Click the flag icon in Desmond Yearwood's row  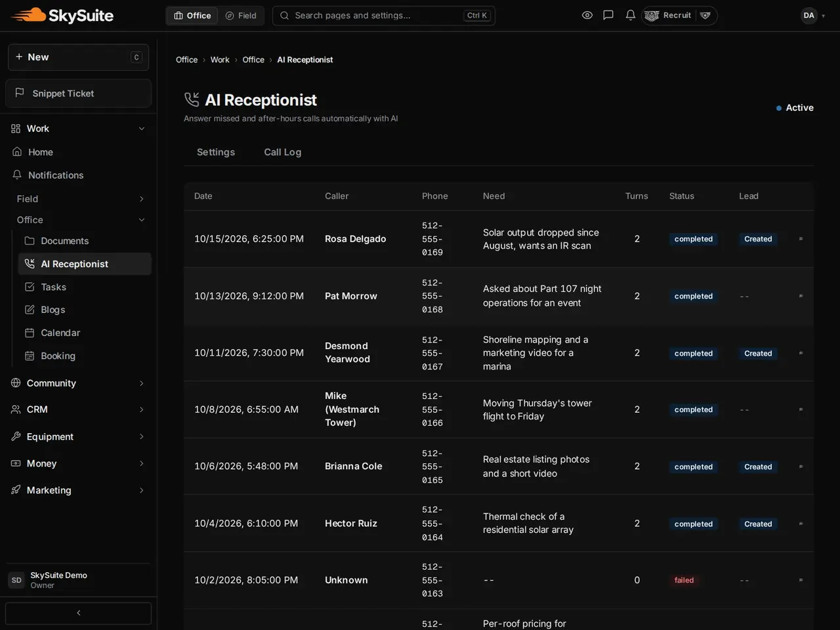(x=801, y=353)
